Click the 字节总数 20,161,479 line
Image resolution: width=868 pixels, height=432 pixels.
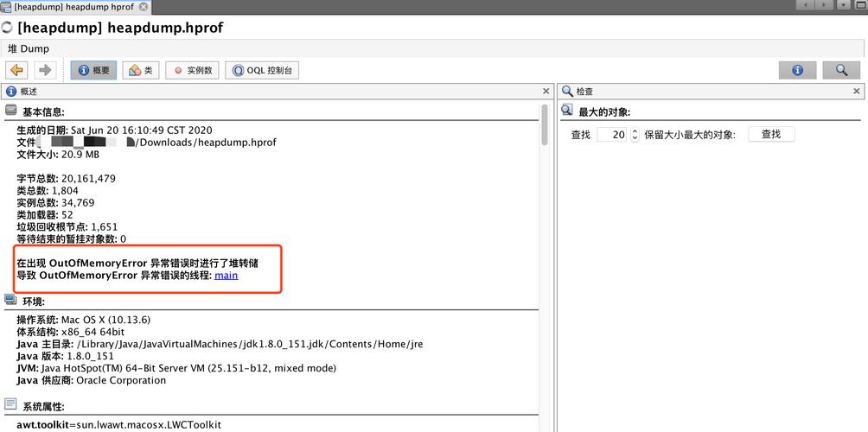66,178
